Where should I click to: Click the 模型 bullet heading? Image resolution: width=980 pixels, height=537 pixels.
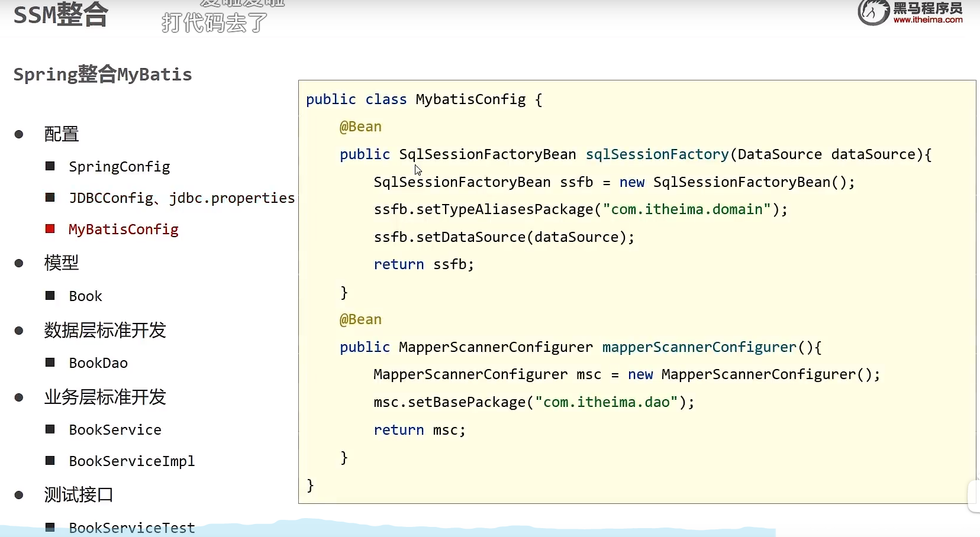pos(62,263)
